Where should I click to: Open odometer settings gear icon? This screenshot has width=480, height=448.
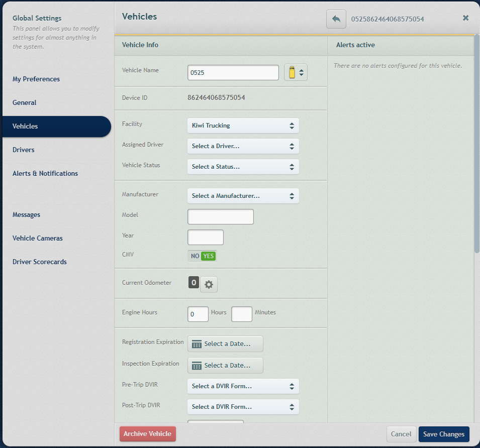(x=209, y=284)
